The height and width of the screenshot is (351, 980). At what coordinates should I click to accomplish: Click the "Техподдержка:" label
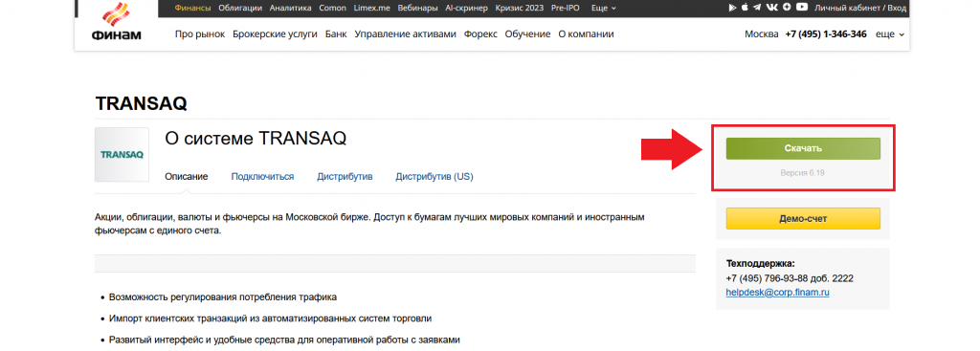[761, 264]
